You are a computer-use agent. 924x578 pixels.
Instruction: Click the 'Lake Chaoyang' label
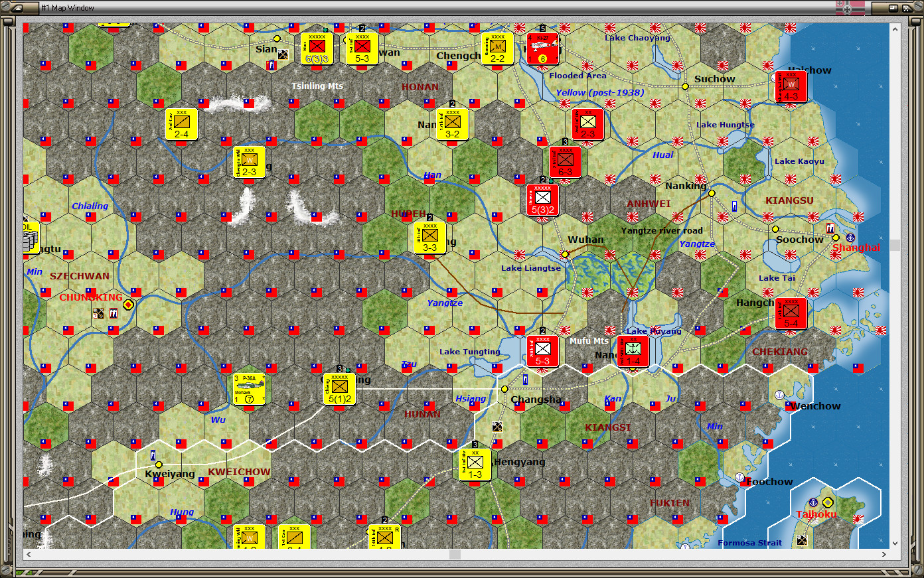(x=637, y=38)
